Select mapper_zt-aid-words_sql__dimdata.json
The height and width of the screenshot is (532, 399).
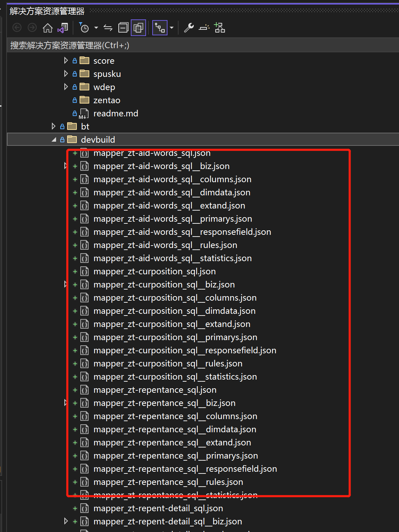click(172, 193)
